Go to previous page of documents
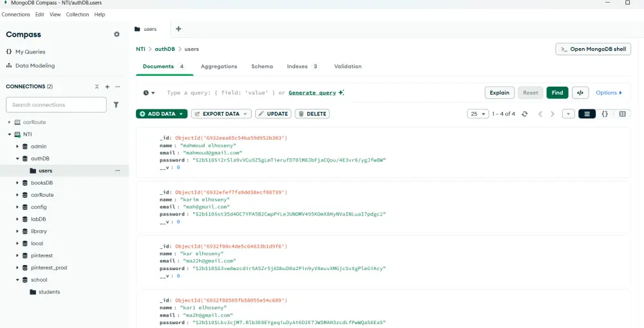Screen dimensions: 644x328 (540, 114)
